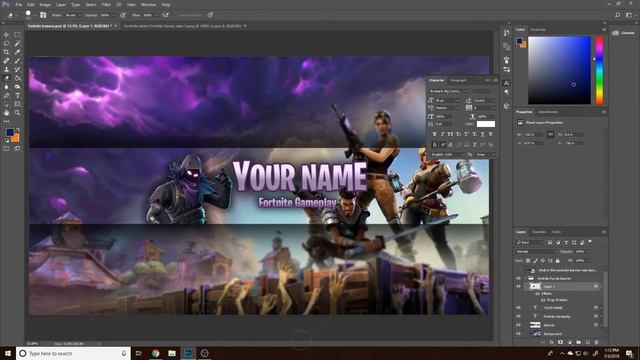The image size is (640, 360).
Task: Open the layer filter Kind dropdown
Action: point(530,242)
